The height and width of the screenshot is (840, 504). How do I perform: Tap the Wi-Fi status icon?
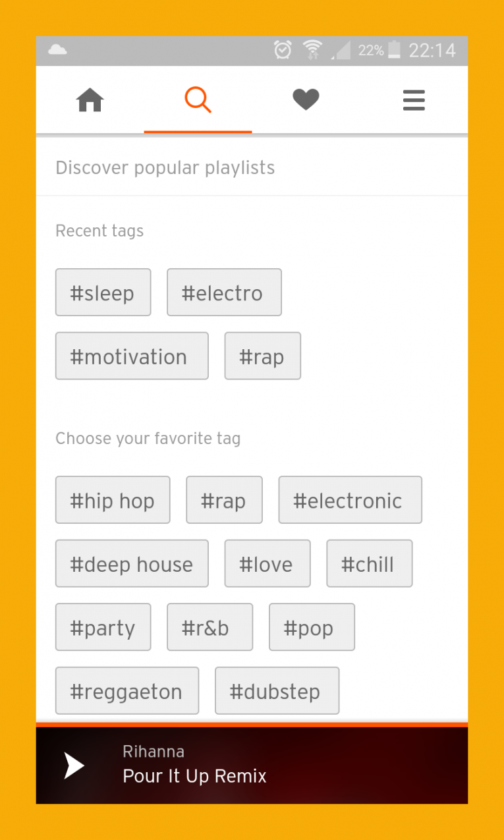coord(312,50)
